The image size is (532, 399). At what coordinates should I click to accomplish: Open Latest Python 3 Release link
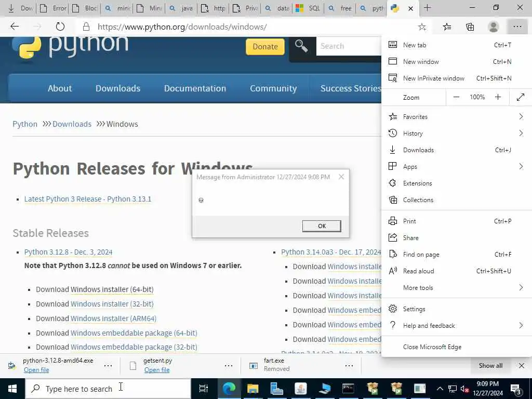(88, 199)
